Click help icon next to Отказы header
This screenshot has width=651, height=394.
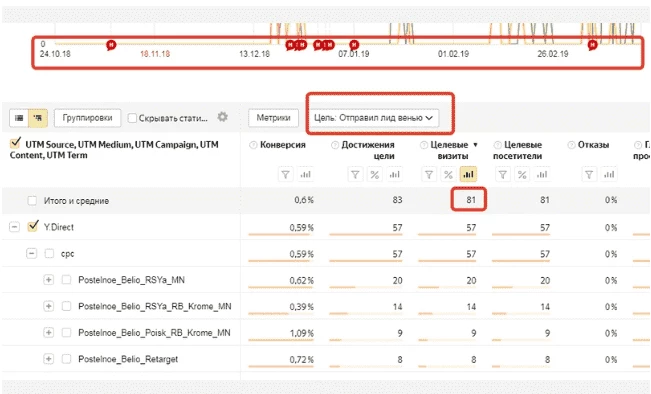(571, 145)
